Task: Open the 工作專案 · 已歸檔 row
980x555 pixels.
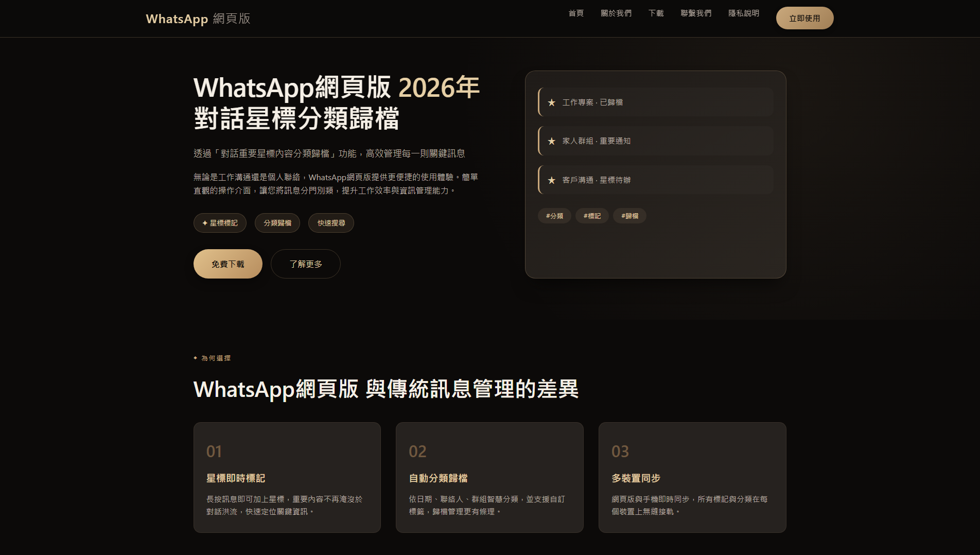Action: point(656,102)
